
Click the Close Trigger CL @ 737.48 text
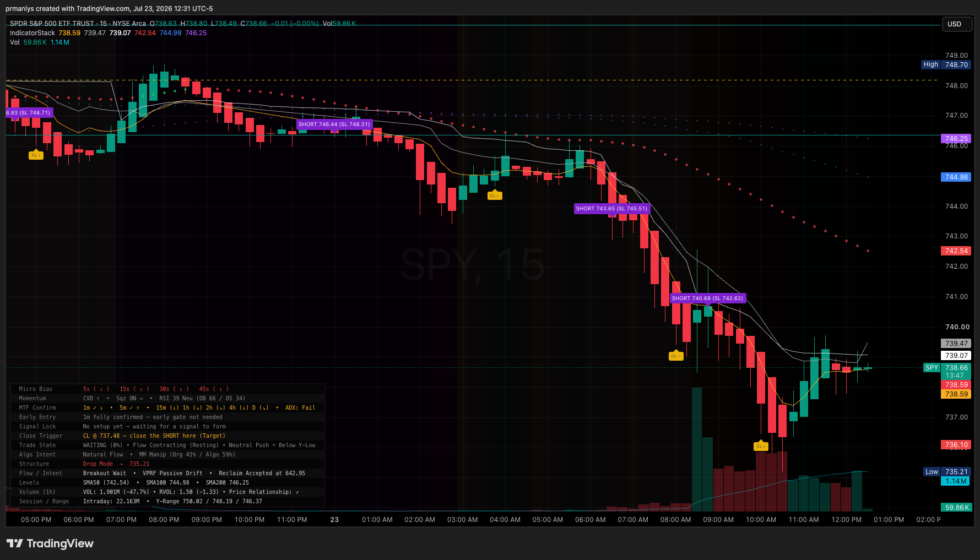(154, 436)
